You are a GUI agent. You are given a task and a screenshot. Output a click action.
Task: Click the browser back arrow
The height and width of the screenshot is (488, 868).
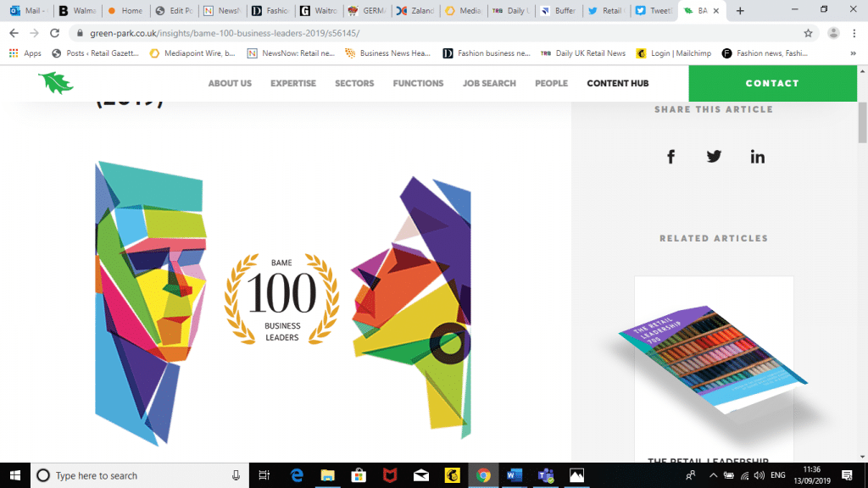tap(13, 32)
